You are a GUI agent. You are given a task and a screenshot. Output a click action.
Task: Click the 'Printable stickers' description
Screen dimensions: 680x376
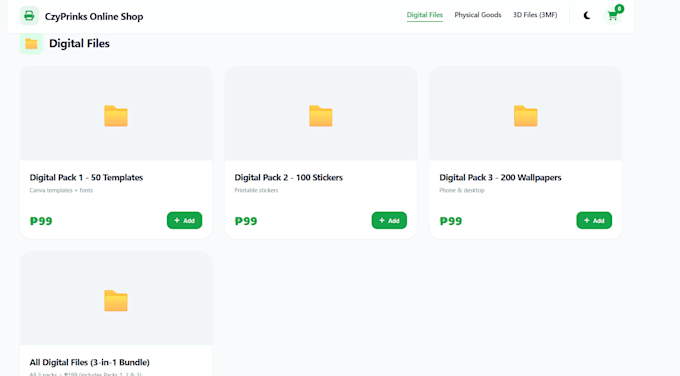pyautogui.click(x=256, y=190)
